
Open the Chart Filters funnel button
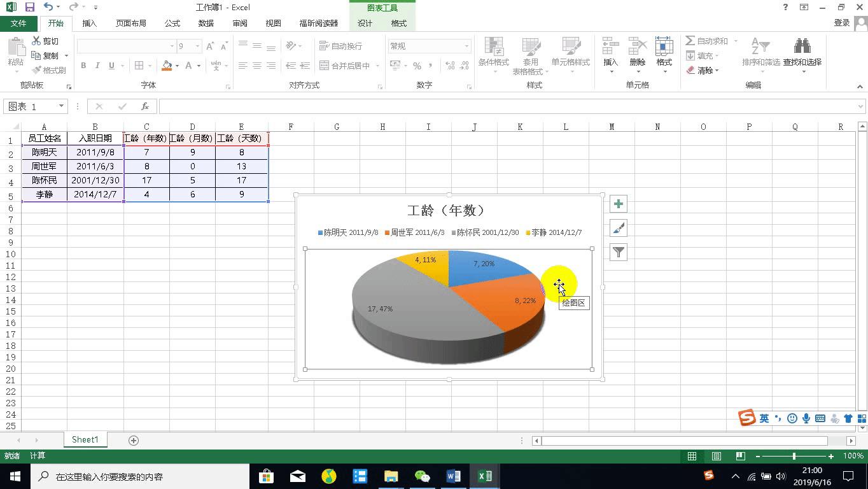pos(618,252)
